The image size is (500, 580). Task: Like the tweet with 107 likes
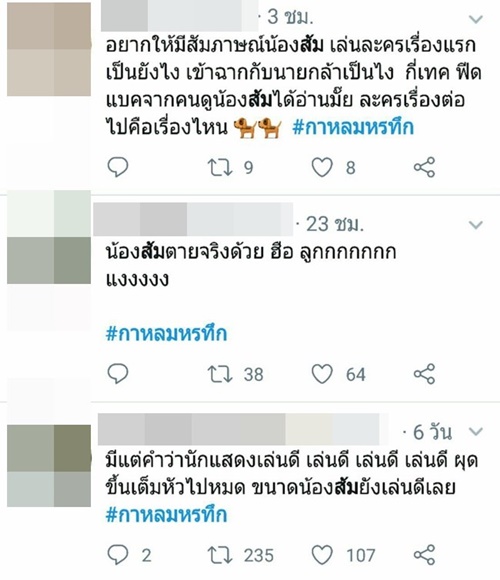coord(322,555)
